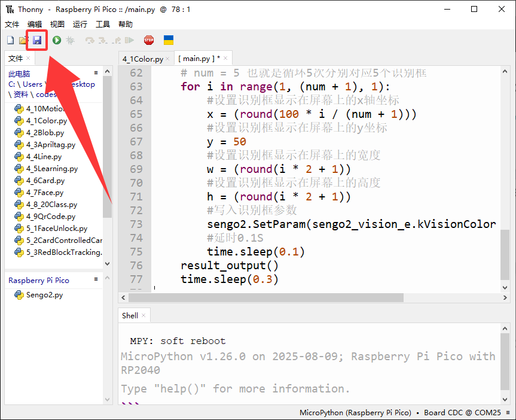Open the 编辑 menu

(35, 25)
